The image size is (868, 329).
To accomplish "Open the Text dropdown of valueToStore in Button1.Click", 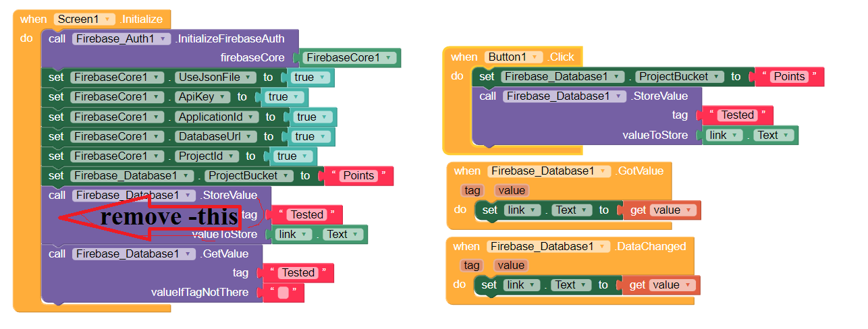I will (774, 135).
